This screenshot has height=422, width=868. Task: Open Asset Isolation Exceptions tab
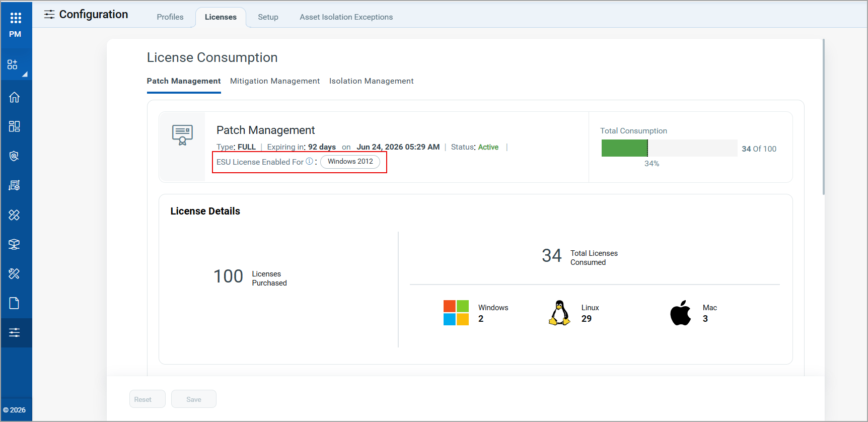(346, 17)
